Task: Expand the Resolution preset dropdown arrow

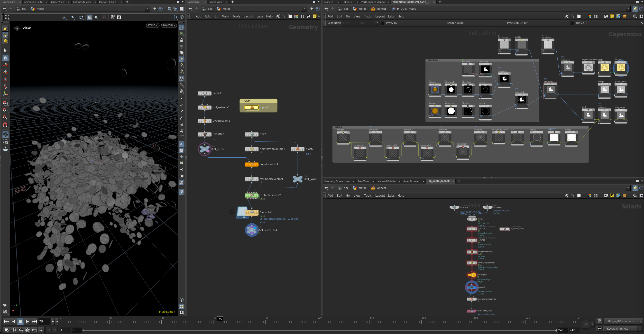Action: (x=377, y=23)
